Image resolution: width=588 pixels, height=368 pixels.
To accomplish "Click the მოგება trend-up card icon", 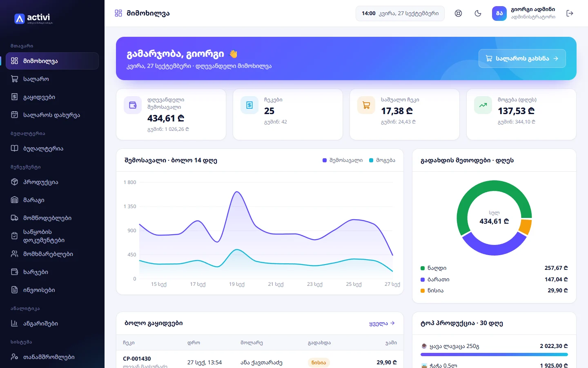I will pyautogui.click(x=483, y=105).
